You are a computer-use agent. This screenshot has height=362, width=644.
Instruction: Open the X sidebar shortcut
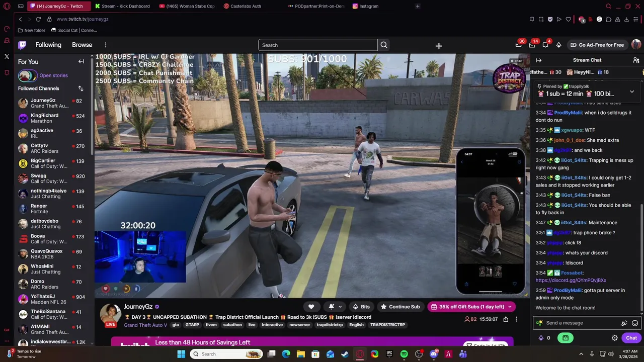pyautogui.click(x=7, y=56)
